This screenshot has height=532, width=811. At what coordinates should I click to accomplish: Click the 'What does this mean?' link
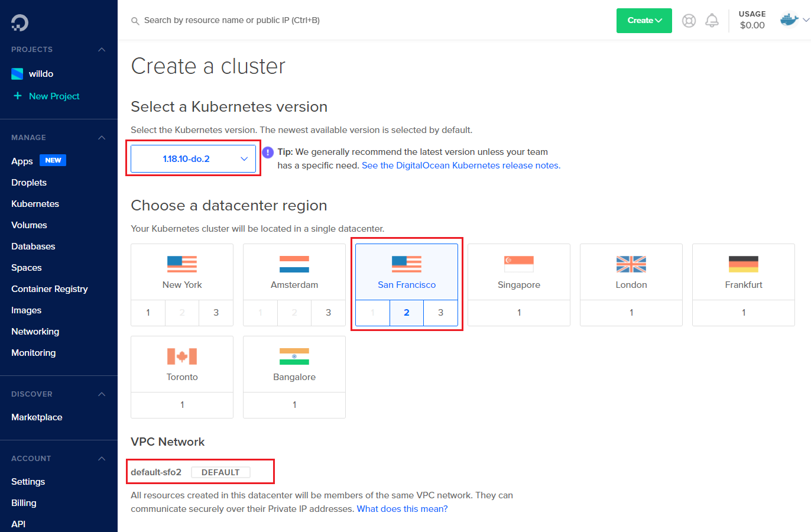coord(403,509)
